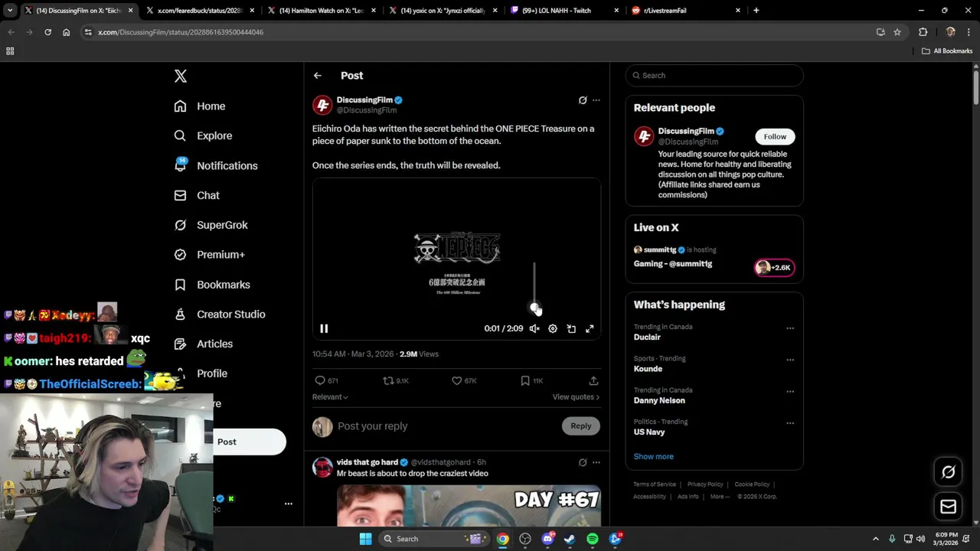Open more options for US Navy trend

pyautogui.click(x=790, y=423)
